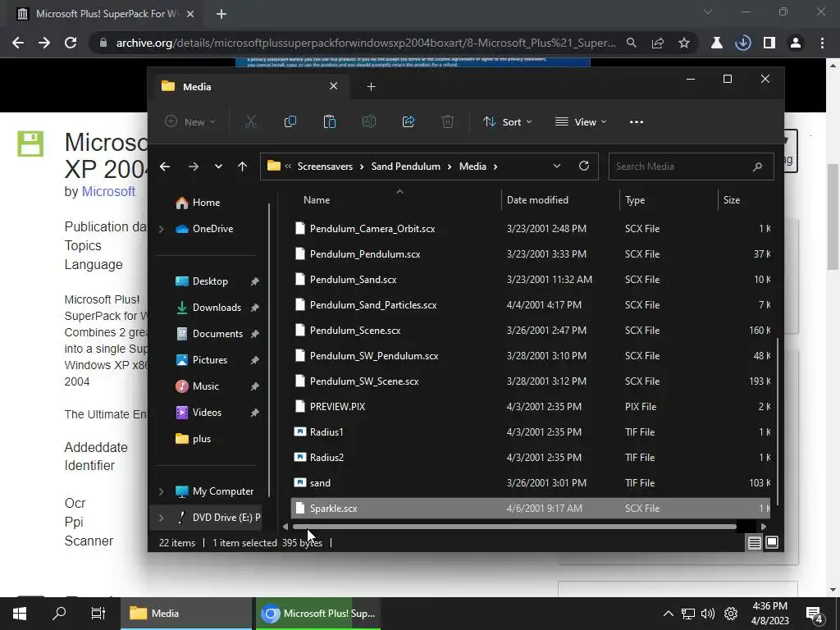Open Chrome three-dot menu
Image resolution: width=840 pixels, height=630 pixels.
tap(822, 43)
